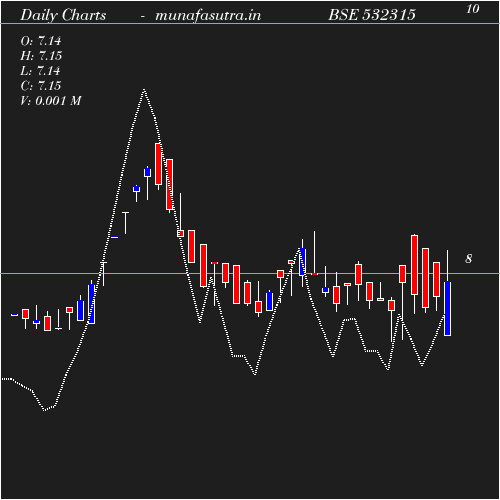Click the 'BSE 532315' ticker label
This screenshot has width=500, height=500.
(x=372, y=15)
